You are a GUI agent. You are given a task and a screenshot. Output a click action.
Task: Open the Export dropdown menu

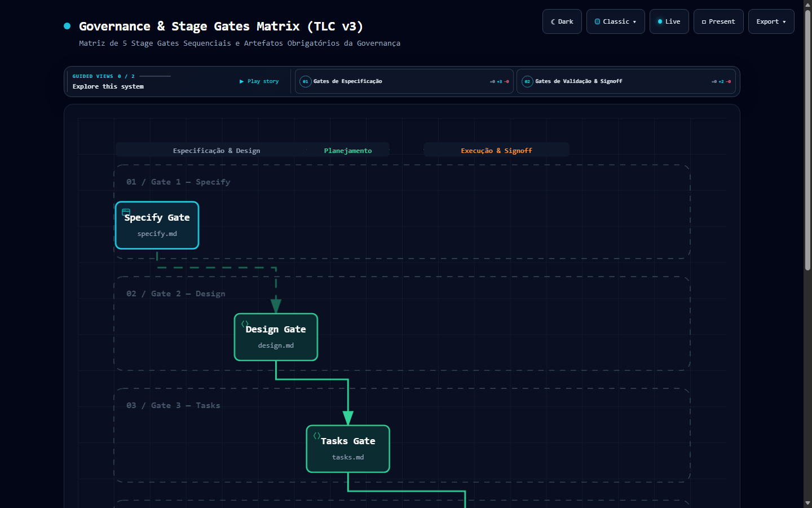[x=771, y=21]
